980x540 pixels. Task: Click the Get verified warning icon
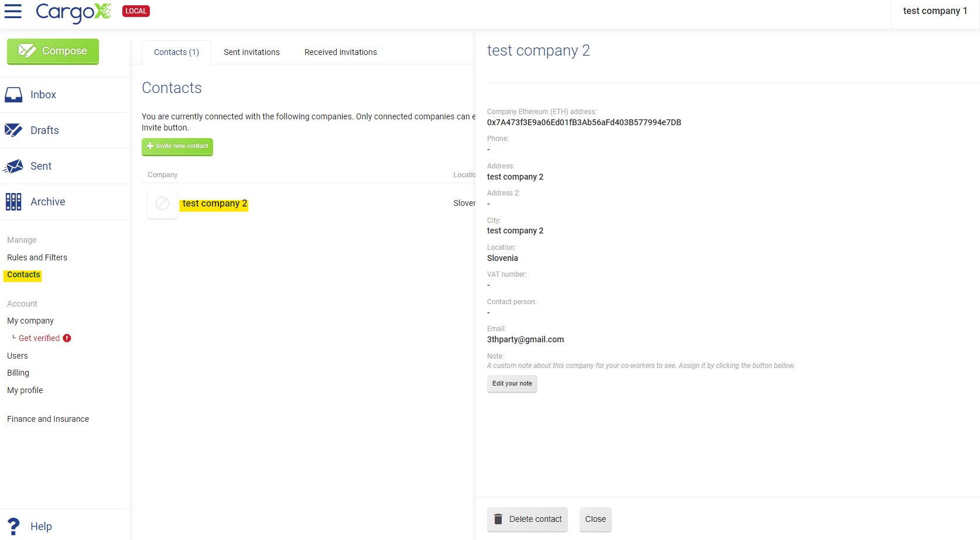(67, 338)
